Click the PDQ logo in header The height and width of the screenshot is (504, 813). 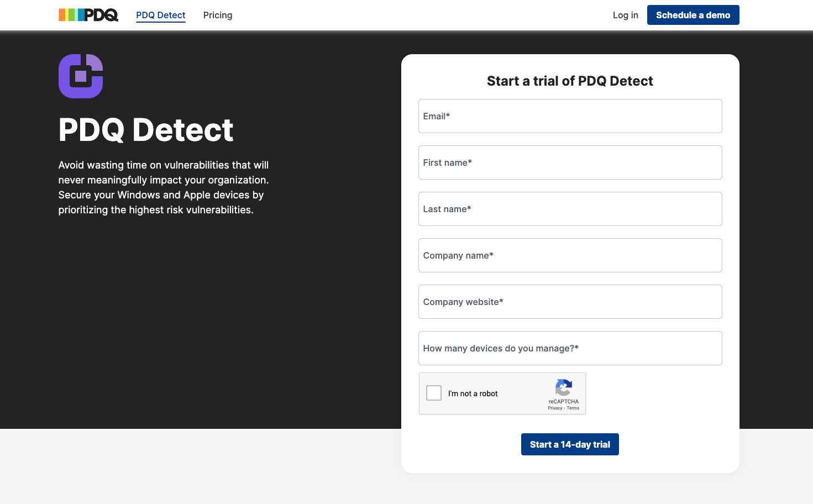coord(88,15)
